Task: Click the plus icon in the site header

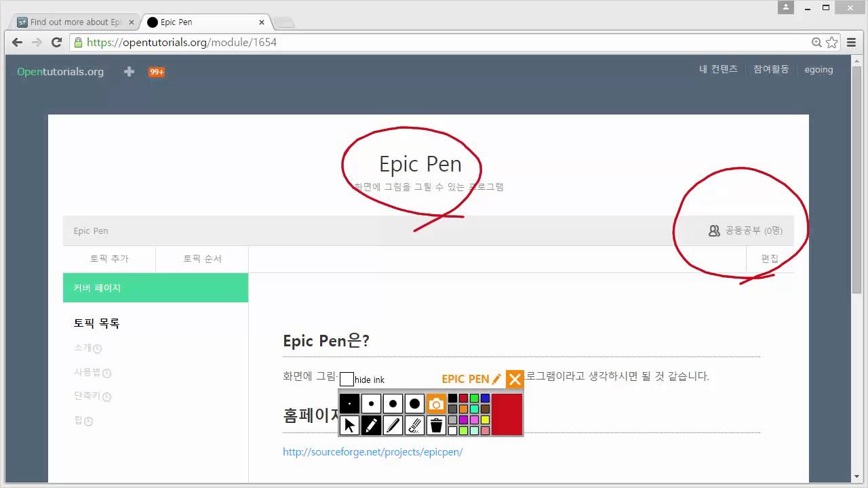Action: (129, 71)
